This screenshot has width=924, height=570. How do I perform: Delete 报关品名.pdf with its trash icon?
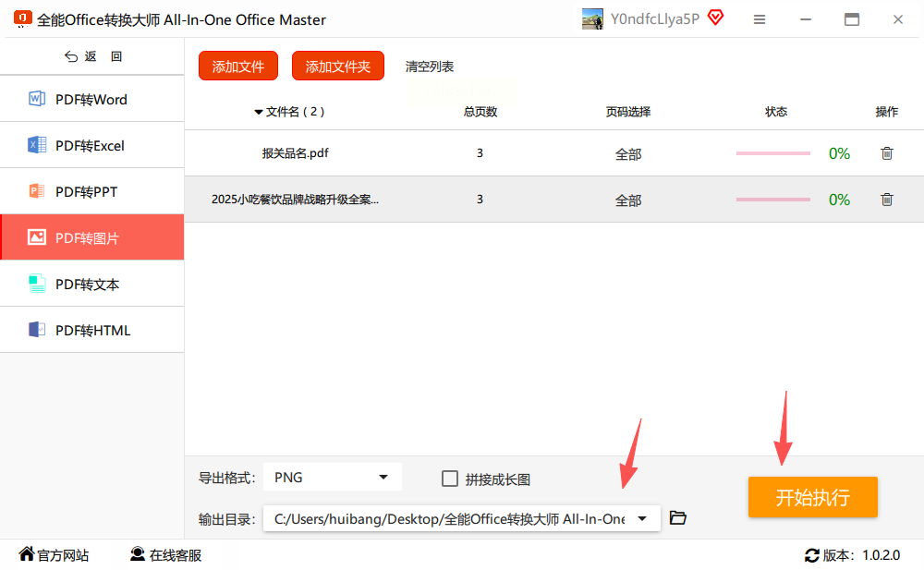pos(886,153)
